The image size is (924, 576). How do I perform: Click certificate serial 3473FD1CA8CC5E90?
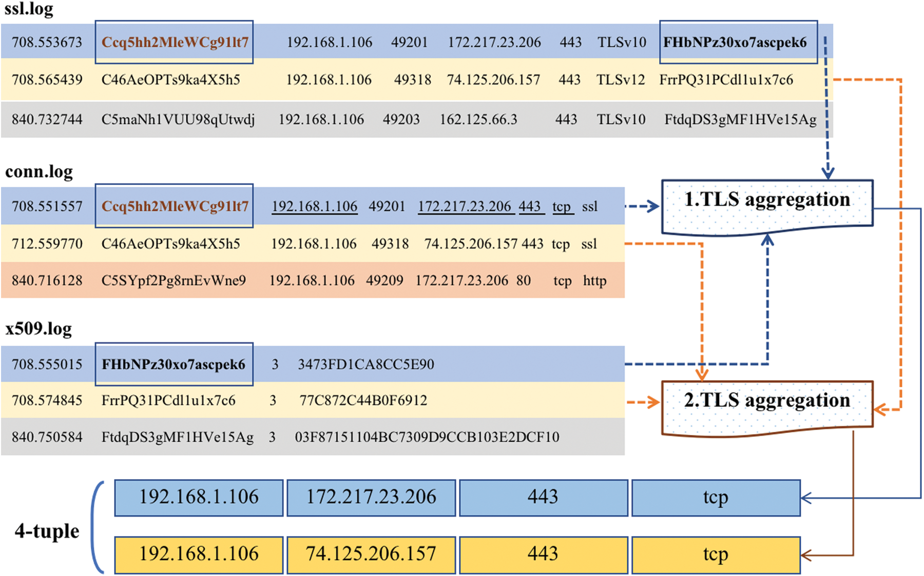(x=366, y=364)
